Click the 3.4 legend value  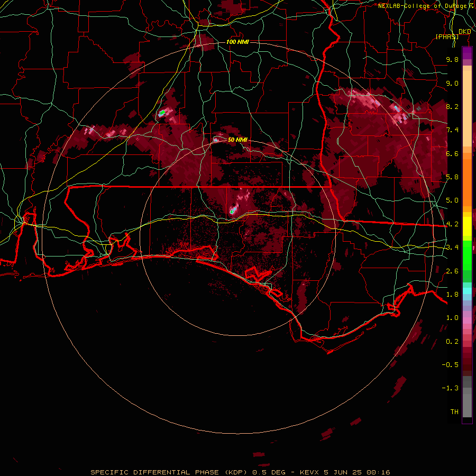pos(452,248)
